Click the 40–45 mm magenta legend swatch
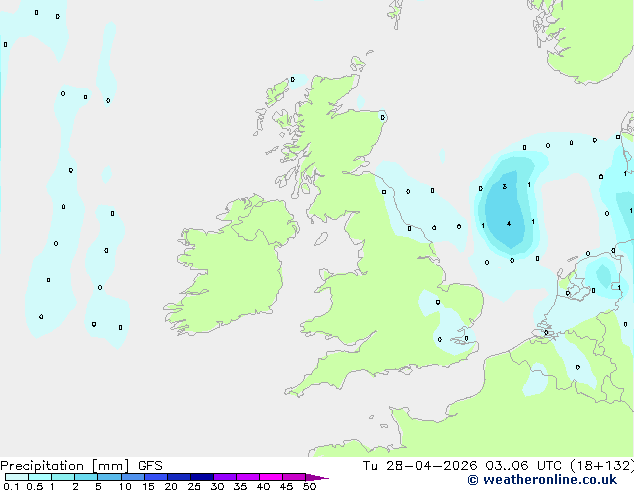Viewport: 634px width, 490px height. [x=270, y=477]
